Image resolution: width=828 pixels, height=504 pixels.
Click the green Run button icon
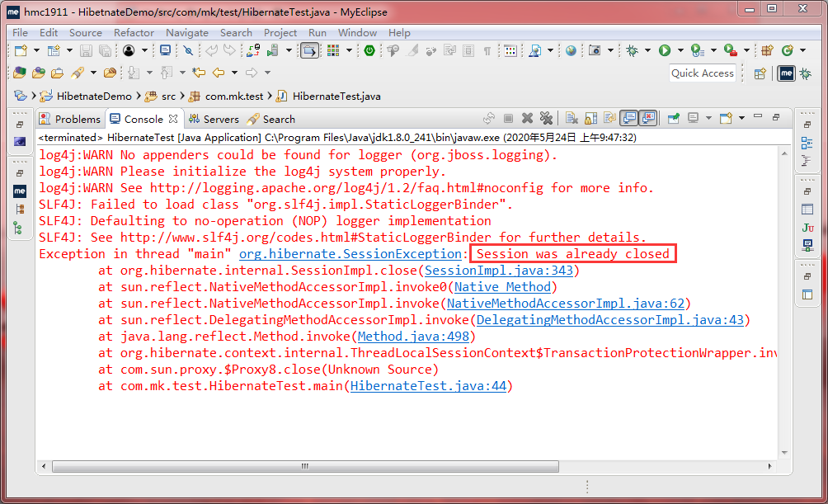(x=665, y=50)
